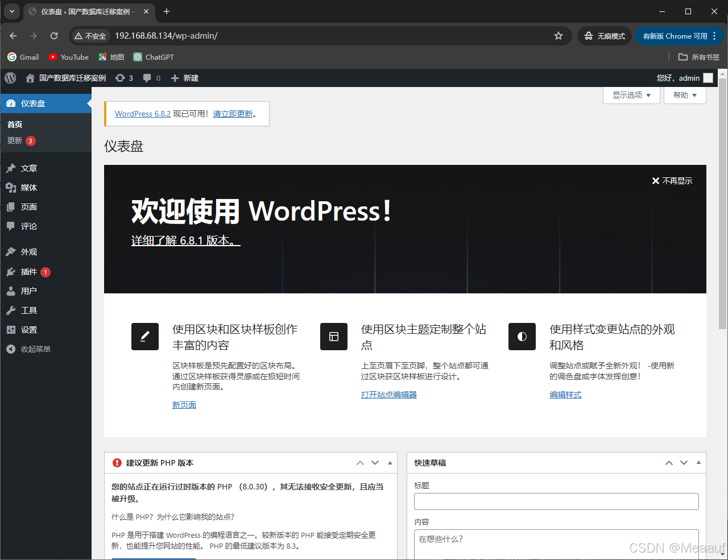The image size is (728, 560).
Task: Click the block theme layout icon
Action: pyautogui.click(x=334, y=337)
